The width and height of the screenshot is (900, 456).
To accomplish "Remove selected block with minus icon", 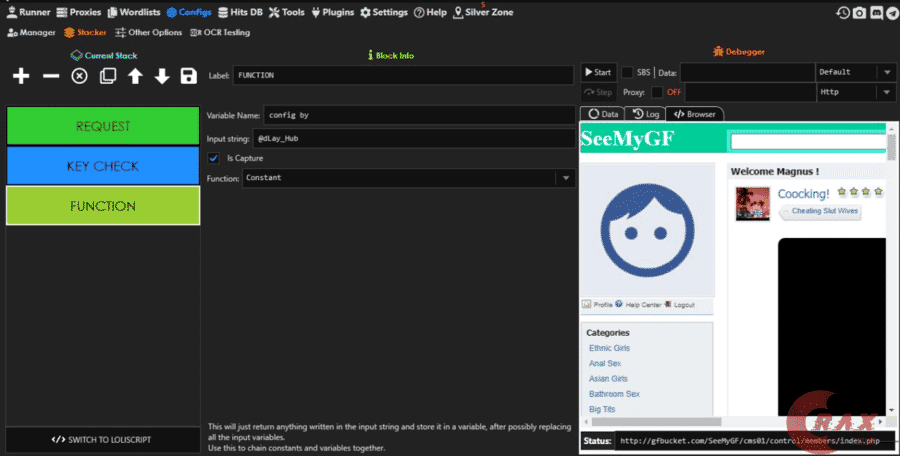I will pyautogui.click(x=51, y=76).
